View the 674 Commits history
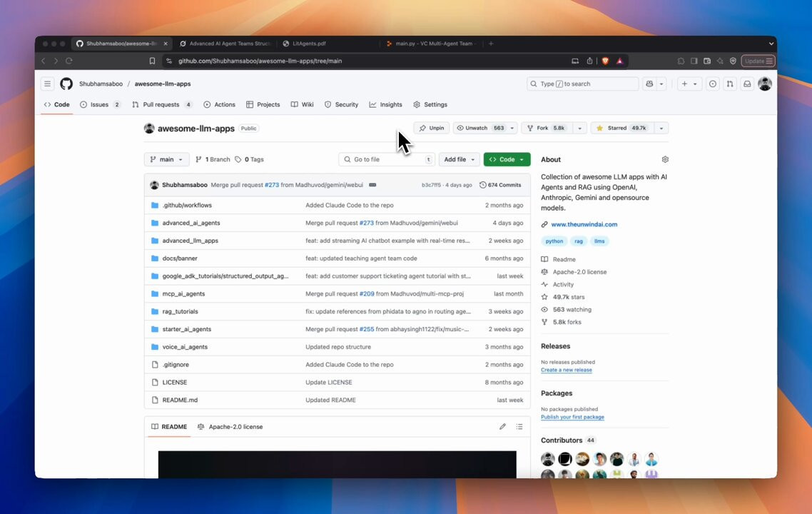Viewport: 812px width, 514px height. coord(500,185)
